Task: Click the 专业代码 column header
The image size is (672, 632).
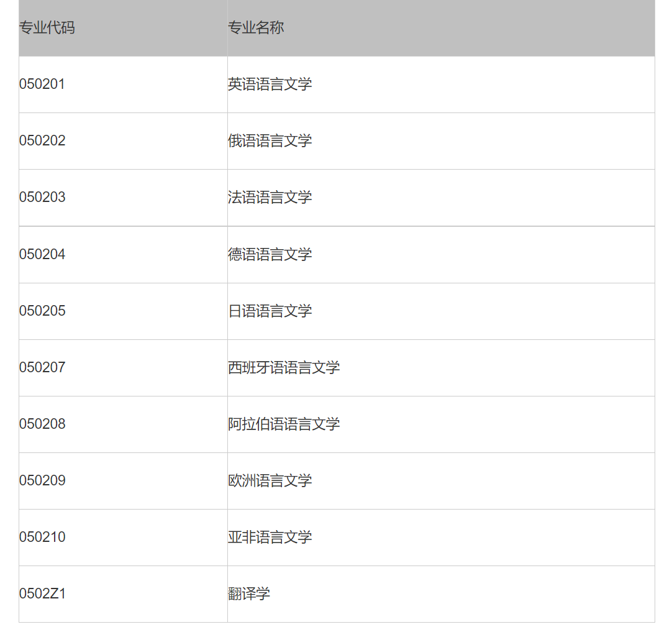Action: point(123,28)
